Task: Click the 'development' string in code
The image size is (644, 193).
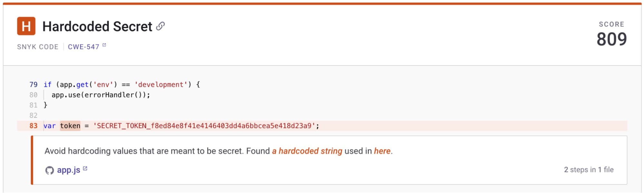Action: (161, 85)
